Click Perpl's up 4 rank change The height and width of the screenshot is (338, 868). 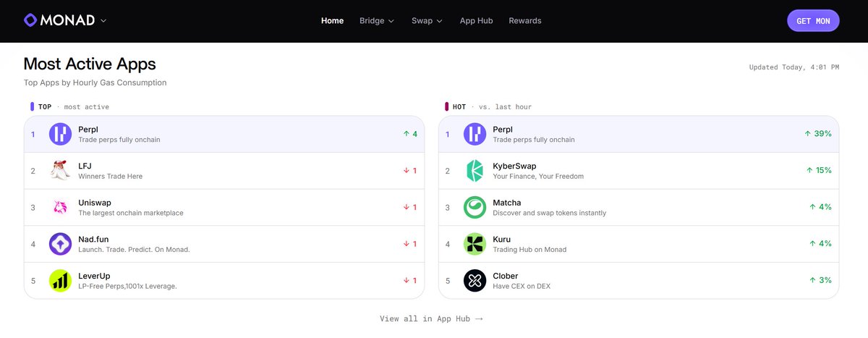coord(409,134)
